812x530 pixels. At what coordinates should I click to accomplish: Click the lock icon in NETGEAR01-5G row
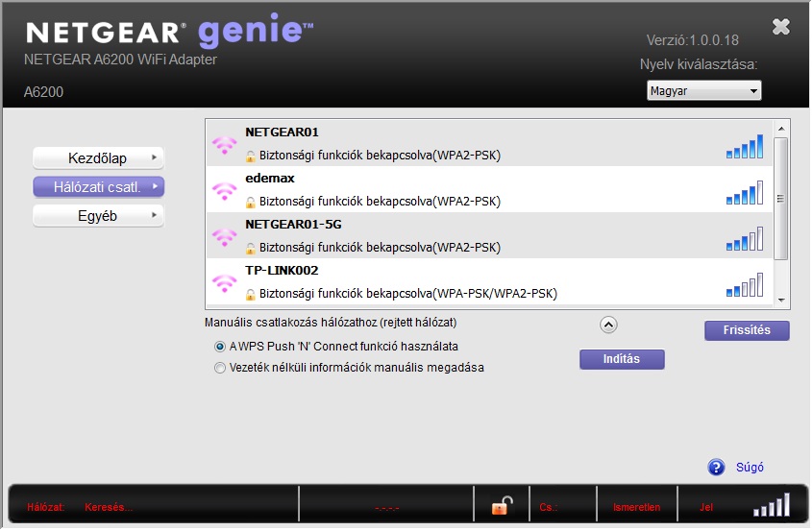click(250, 248)
